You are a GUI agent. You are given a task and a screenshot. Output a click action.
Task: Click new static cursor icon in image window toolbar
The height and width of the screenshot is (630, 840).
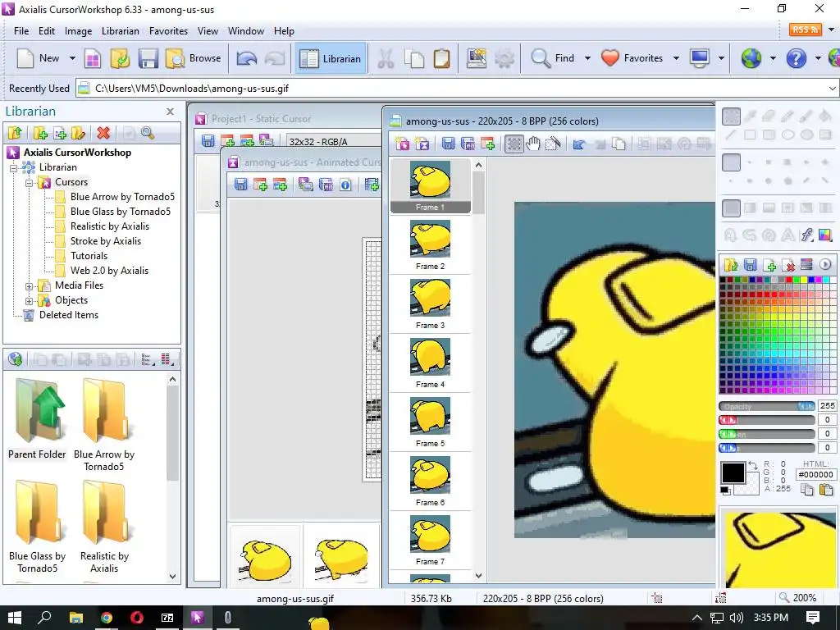coord(402,144)
